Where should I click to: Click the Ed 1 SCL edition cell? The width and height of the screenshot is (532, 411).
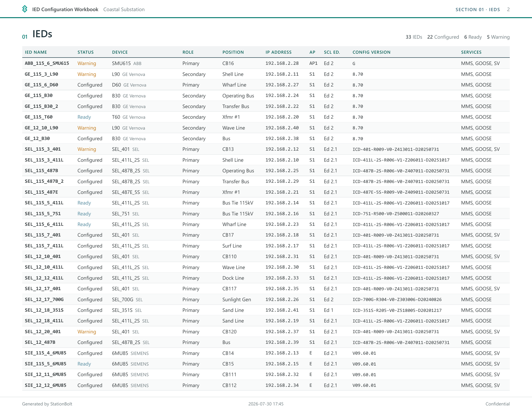(x=328, y=310)
